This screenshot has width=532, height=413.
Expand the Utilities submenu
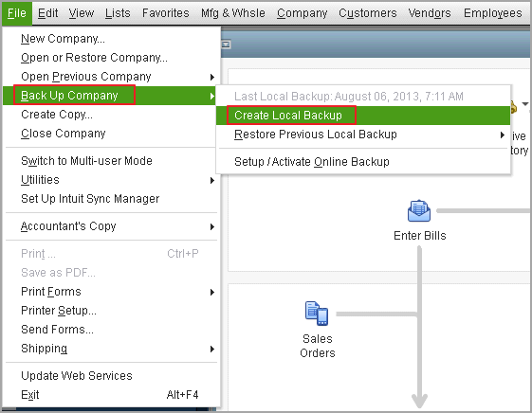[111, 180]
